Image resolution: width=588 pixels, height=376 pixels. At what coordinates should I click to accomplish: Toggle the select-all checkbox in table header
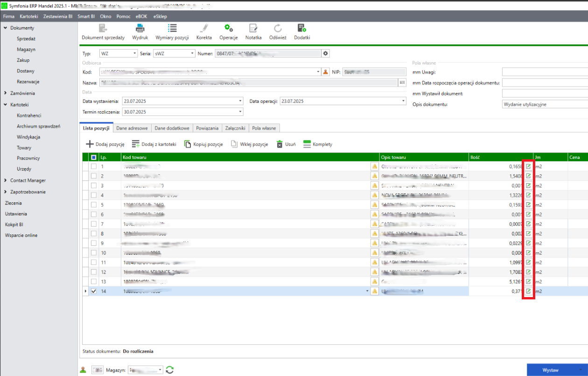[x=94, y=157]
